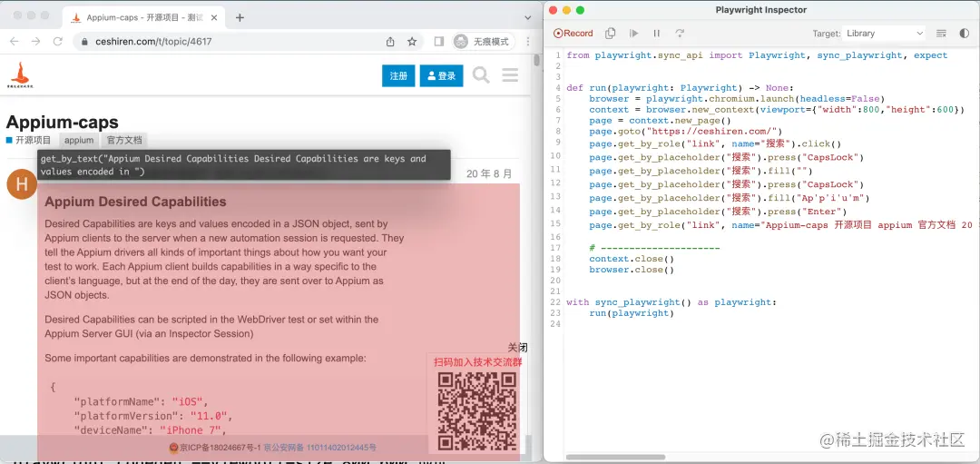
Task: Click the 注册 register button
Action: point(398,75)
